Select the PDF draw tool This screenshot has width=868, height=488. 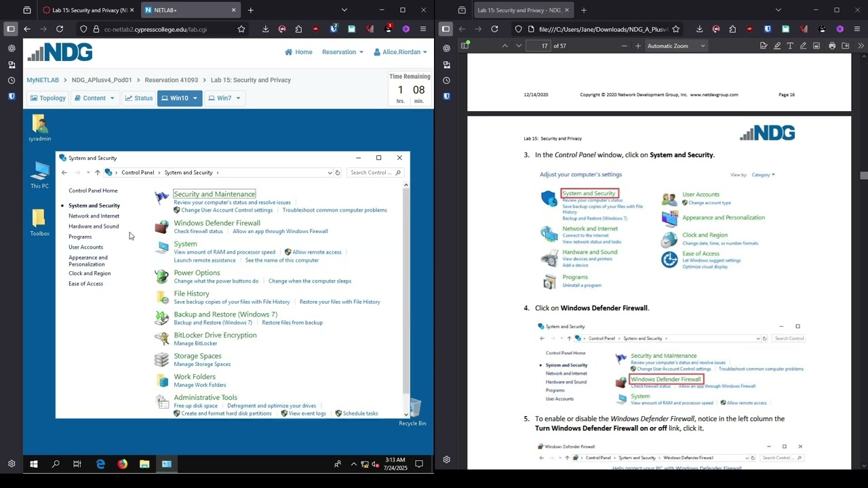[x=804, y=46]
